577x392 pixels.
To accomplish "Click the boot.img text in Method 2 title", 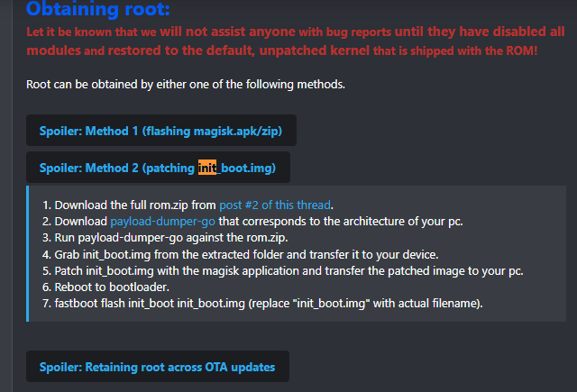I will tap(248, 168).
